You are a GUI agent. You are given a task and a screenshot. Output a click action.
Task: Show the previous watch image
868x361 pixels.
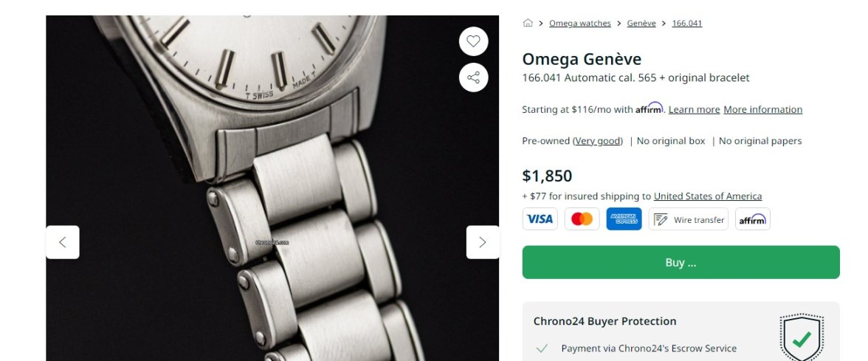[x=63, y=242]
